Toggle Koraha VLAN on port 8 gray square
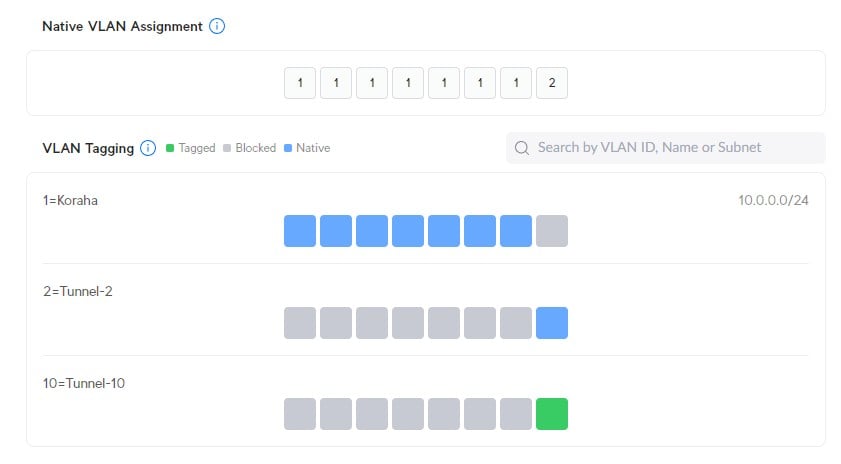 pyautogui.click(x=552, y=231)
